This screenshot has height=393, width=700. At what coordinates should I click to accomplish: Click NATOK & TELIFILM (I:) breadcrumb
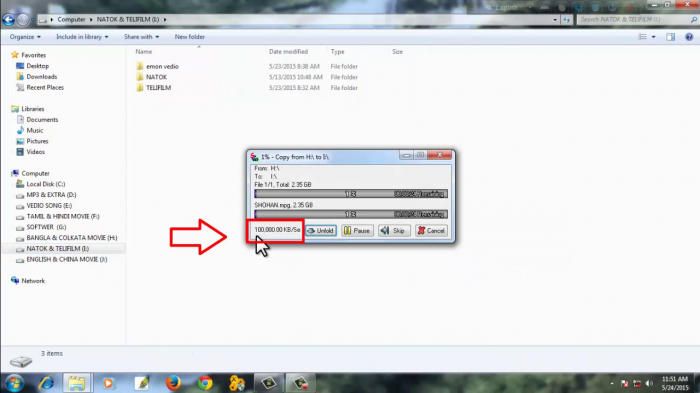128,20
